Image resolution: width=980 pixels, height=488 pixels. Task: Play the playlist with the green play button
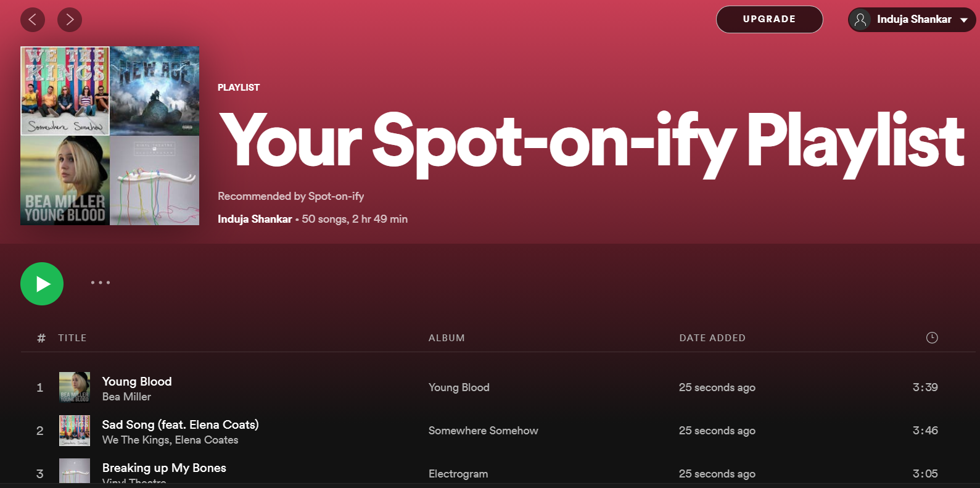point(42,284)
